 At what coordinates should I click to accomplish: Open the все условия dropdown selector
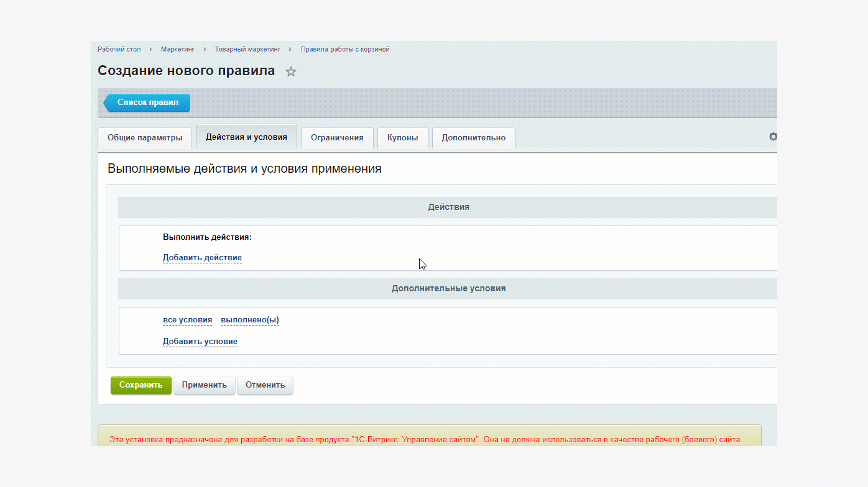[x=187, y=320]
